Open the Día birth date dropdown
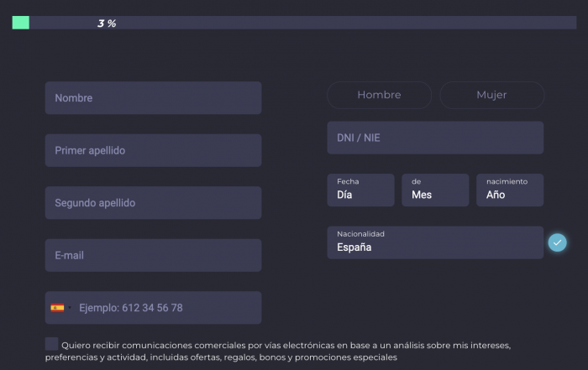 pos(360,190)
